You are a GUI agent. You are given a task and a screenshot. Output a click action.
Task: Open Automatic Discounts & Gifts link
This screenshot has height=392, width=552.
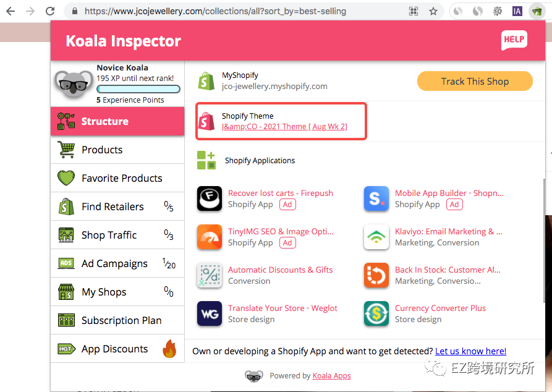click(x=280, y=270)
